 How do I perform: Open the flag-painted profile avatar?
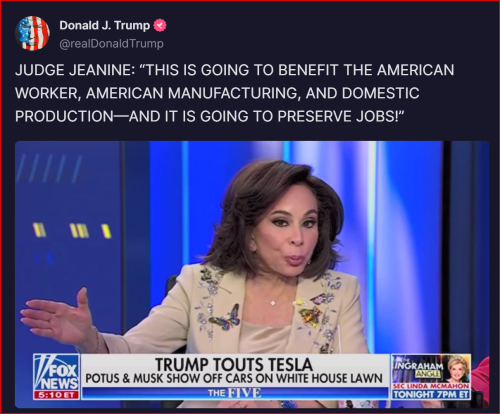click(x=32, y=33)
